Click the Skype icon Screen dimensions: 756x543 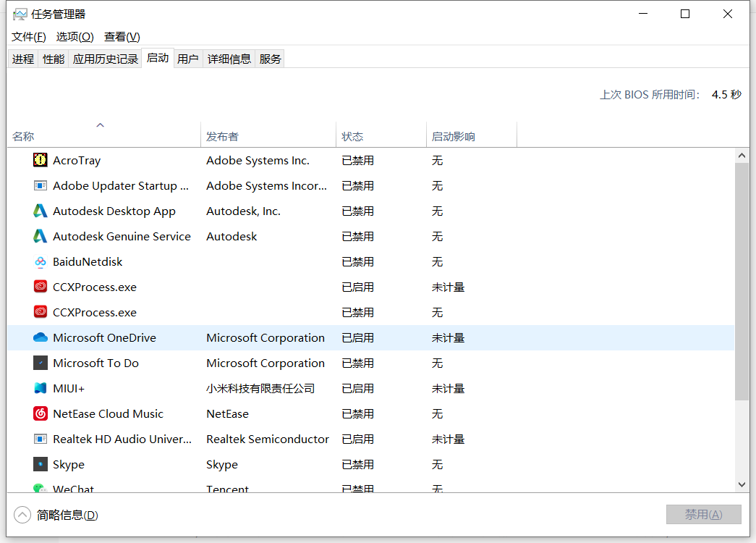pos(40,464)
